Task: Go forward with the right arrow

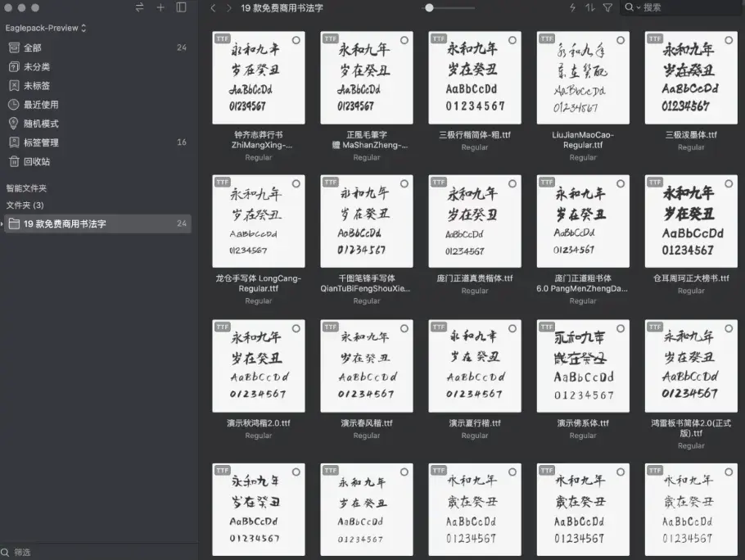Action: click(x=228, y=7)
